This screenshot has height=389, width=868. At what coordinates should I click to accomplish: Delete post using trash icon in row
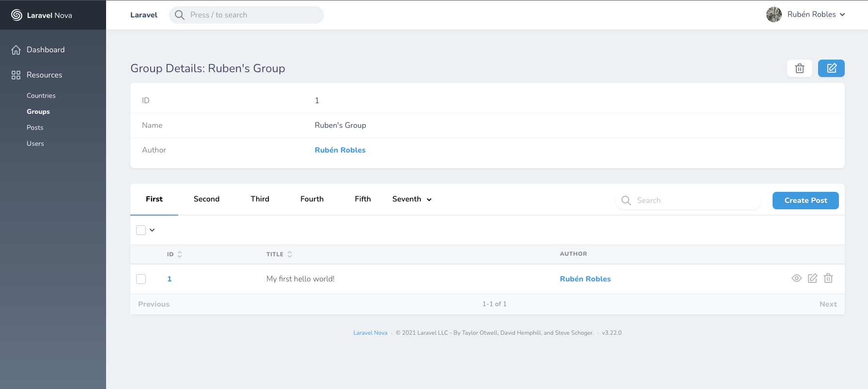pos(828,278)
